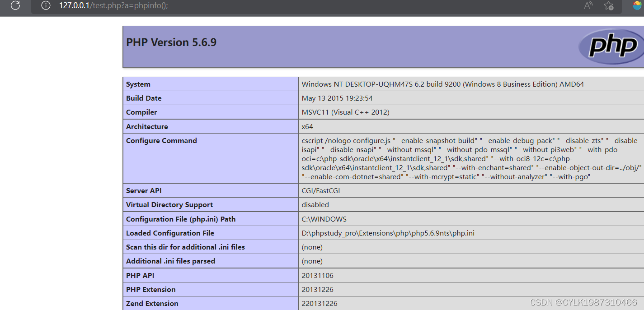Click the '20131226' PHP Extension value
Screen dimensions: 644x310
tap(317, 289)
